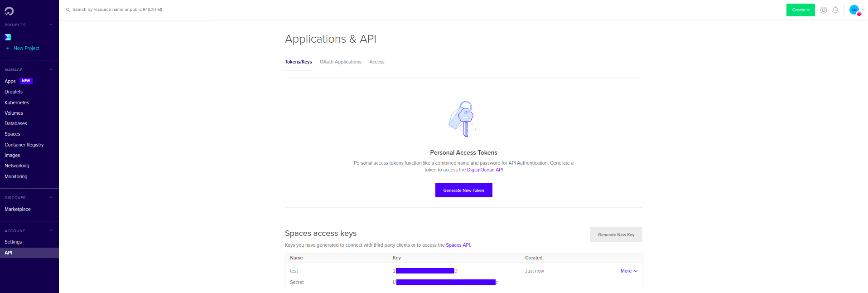Expand the More menu for the test key
Screen dimensions: 868x293
tap(629, 271)
